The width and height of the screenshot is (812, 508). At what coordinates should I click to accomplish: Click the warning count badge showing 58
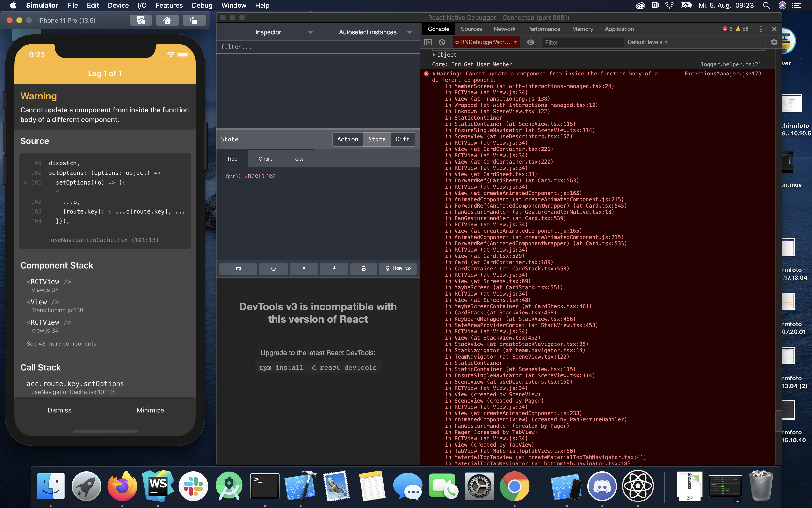tap(742, 29)
